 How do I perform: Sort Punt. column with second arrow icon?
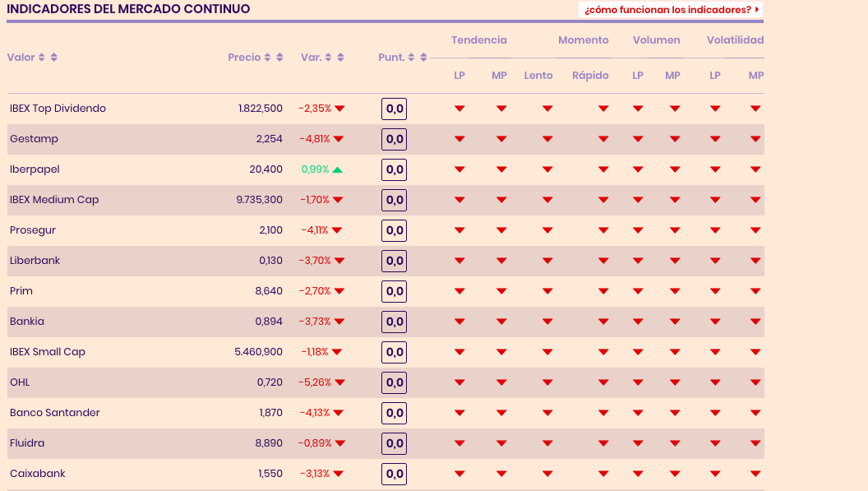point(423,57)
